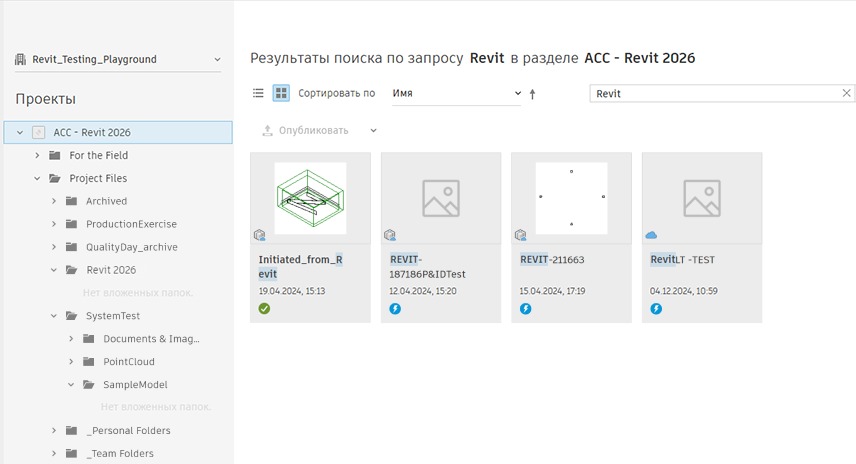Viewport: 856px width, 464px height.
Task: Click the cloud icon on RevitLT -TEST card
Action: coord(651,235)
